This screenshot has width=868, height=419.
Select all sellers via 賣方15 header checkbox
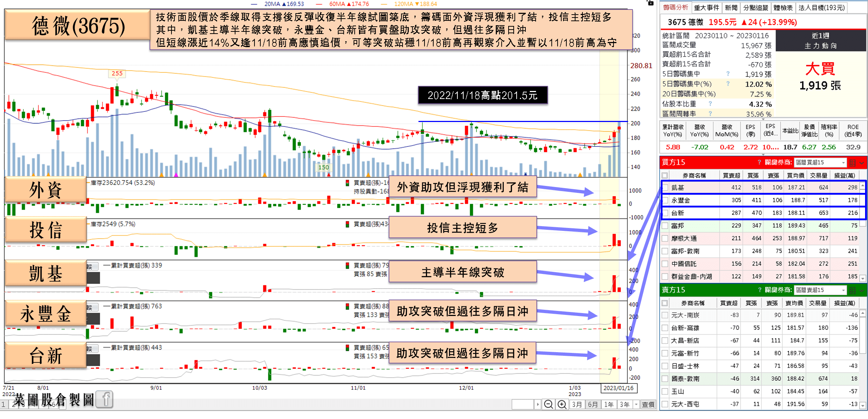665,303
